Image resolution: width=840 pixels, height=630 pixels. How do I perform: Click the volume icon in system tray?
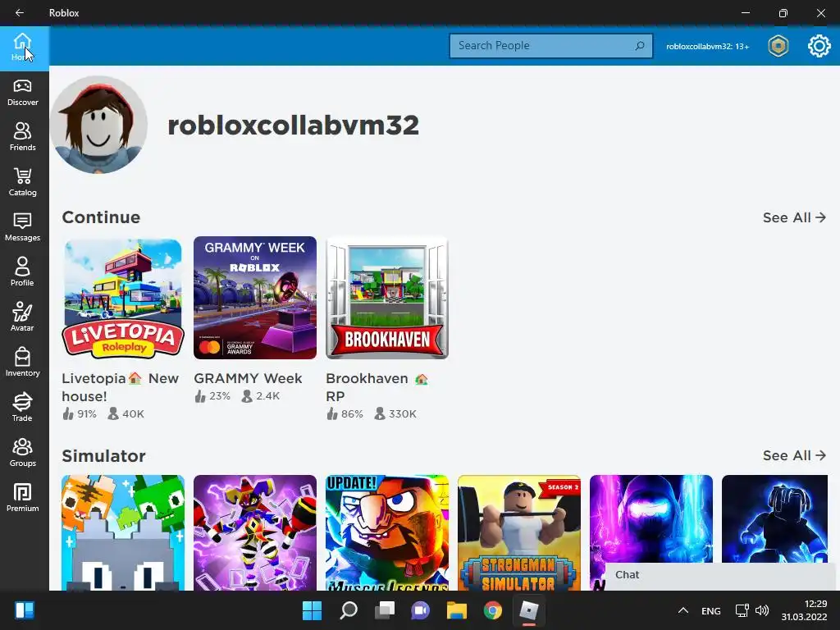762,610
